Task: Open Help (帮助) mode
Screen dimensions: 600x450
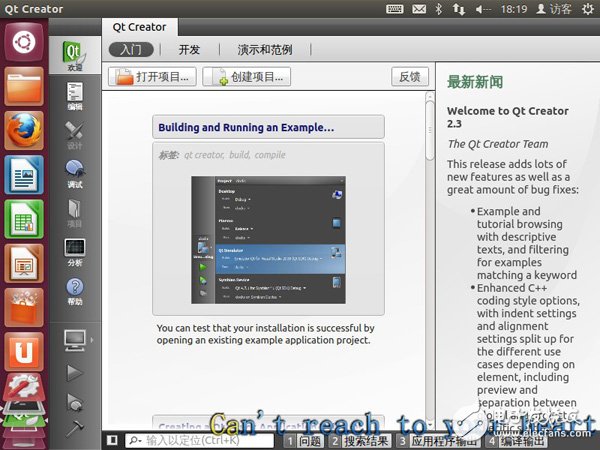Action: point(75,291)
